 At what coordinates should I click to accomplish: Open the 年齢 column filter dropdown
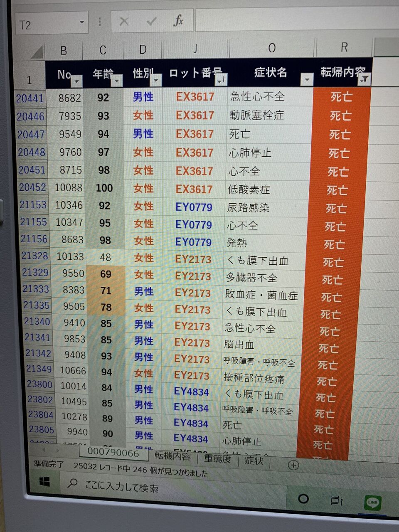[x=117, y=81]
